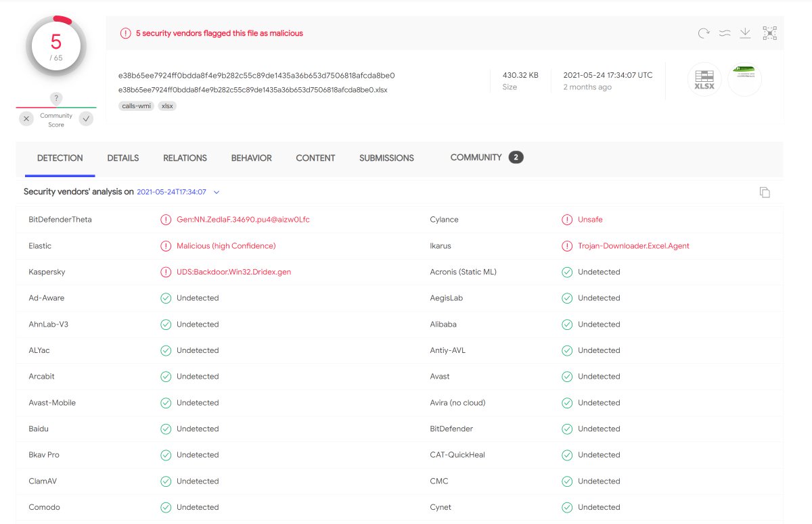Click the Unsafe result for Cylance

click(x=590, y=220)
